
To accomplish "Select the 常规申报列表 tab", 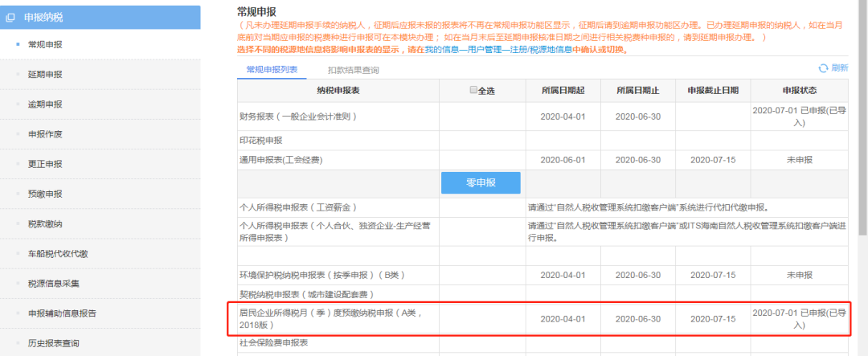I will (x=272, y=70).
